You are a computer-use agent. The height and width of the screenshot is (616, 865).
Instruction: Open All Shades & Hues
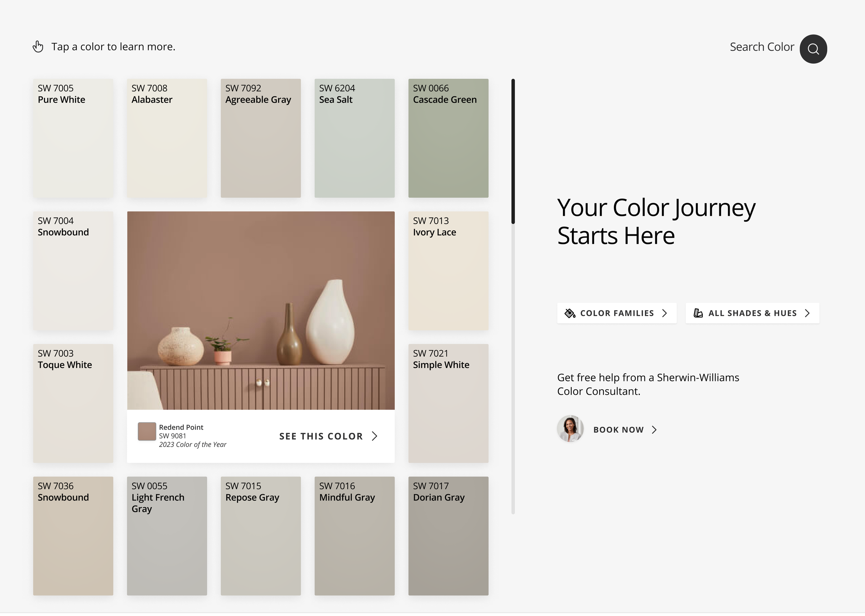point(752,313)
